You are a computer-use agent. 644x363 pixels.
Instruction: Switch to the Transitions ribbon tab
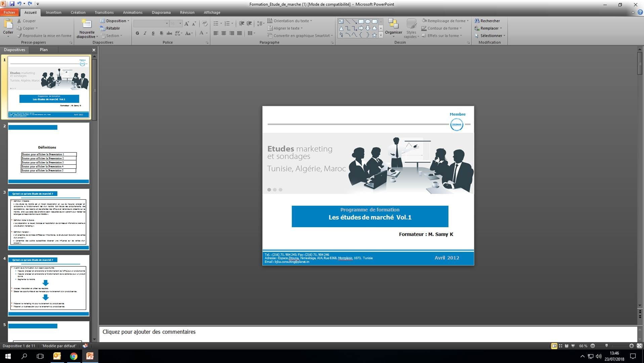[104, 12]
